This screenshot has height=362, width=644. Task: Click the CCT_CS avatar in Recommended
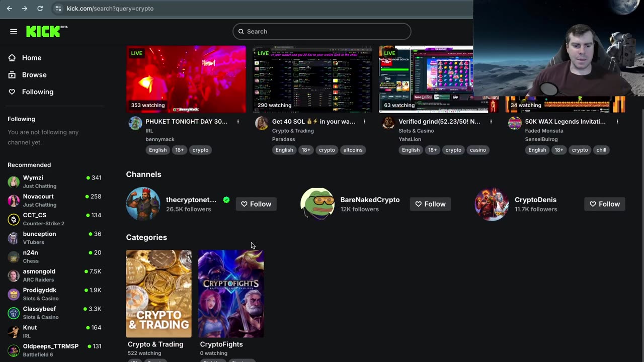(14, 219)
